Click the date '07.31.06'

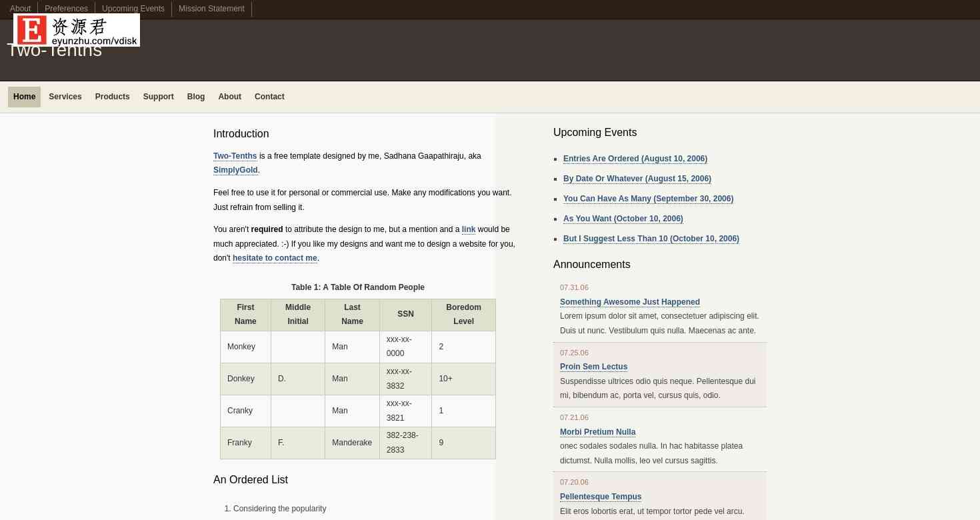[574, 288]
